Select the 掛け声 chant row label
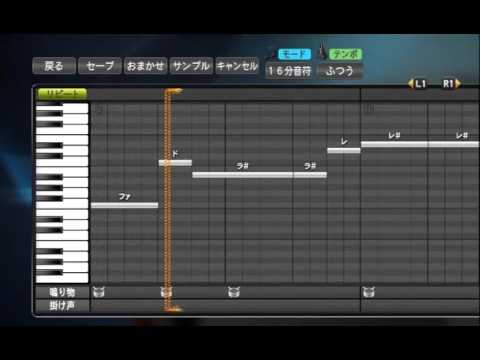This screenshot has width=480, height=360. pyautogui.click(x=62, y=306)
